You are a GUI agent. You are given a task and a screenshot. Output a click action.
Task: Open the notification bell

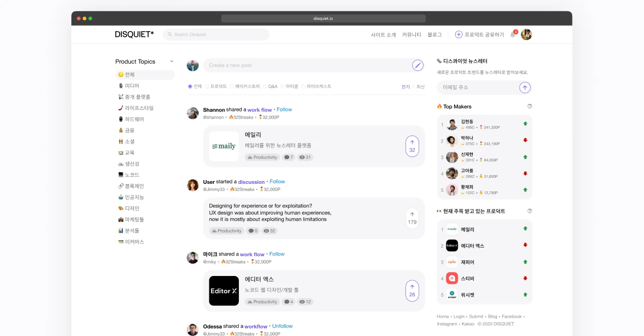click(x=513, y=34)
